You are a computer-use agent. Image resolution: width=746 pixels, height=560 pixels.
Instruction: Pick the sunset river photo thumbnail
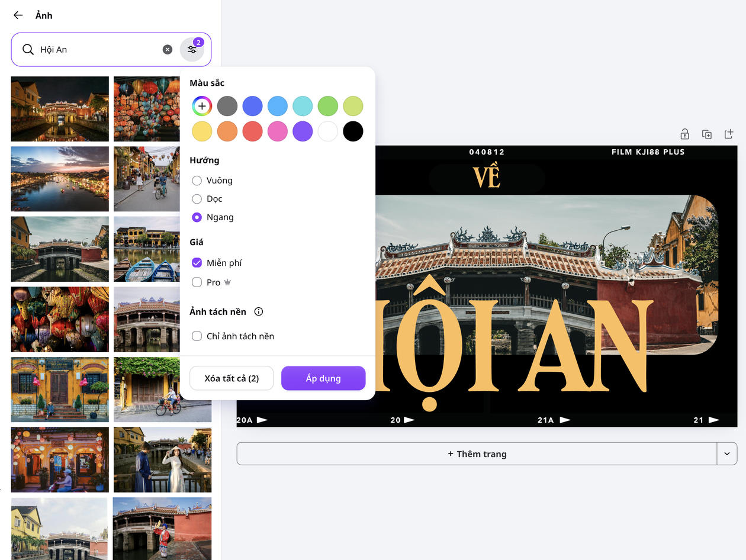60,179
